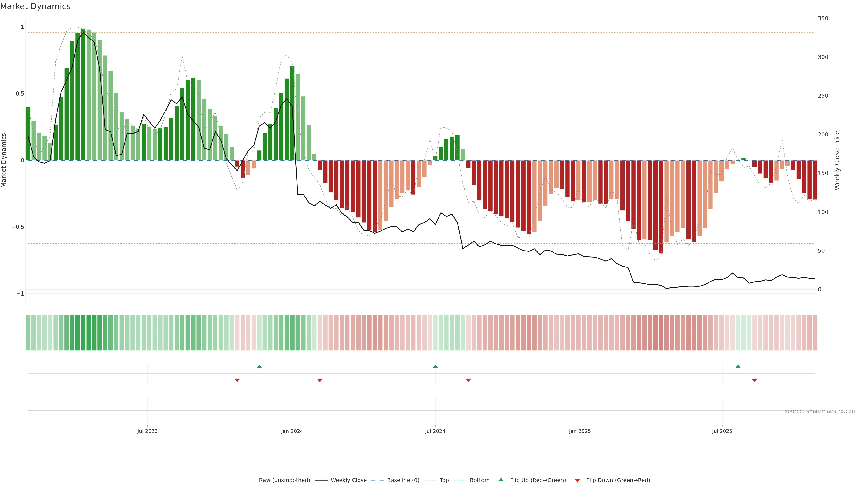Click the red flip-down triangle after July 2024
Image resolution: width=868 pixels, height=488 pixels.
468,380
